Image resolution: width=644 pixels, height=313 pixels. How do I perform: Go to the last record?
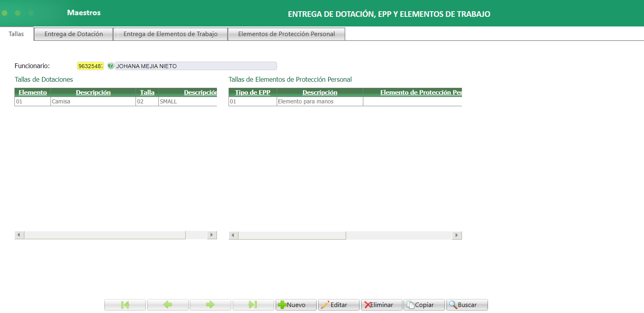253,305
